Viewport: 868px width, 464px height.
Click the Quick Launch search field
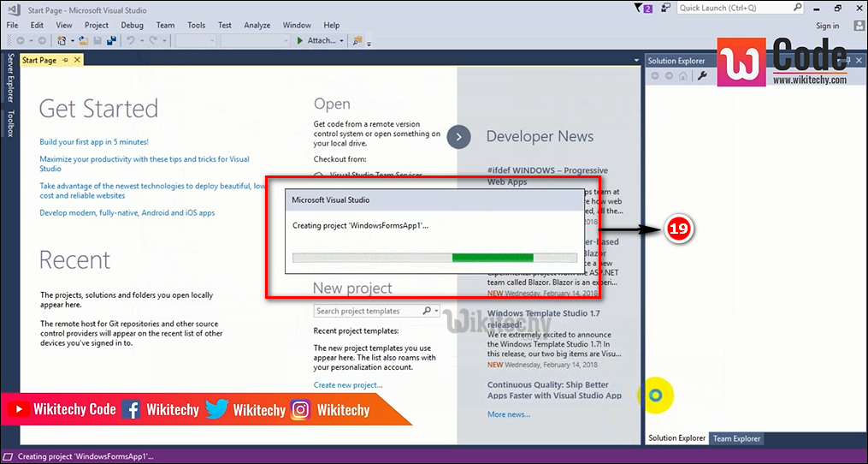pyautogui.click(x=734, y=8)
